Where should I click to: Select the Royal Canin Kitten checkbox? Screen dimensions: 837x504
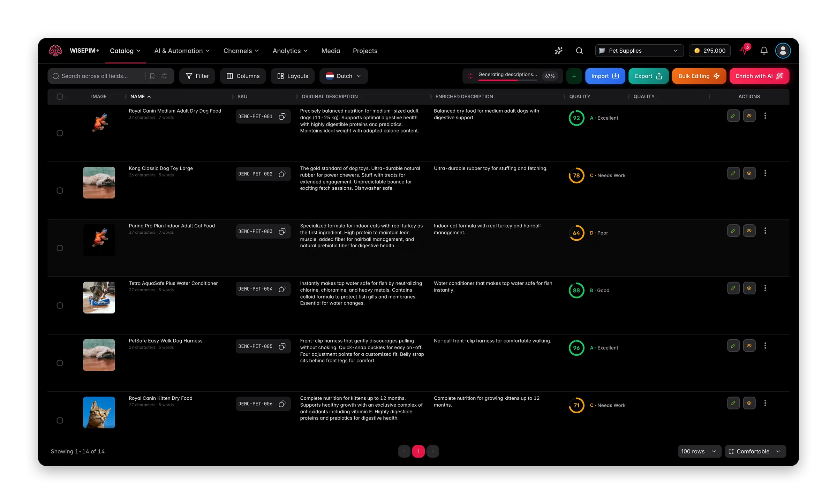pos(60,421)
